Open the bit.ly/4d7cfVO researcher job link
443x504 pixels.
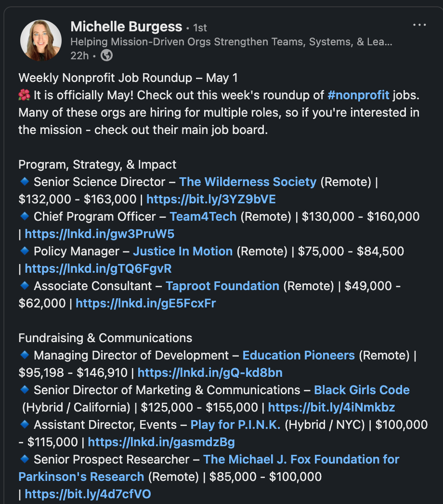tap(88, 494)
